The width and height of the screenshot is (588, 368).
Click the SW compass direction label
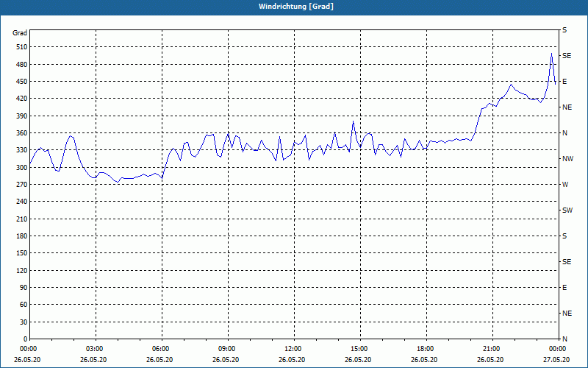(x=567, y=210)
